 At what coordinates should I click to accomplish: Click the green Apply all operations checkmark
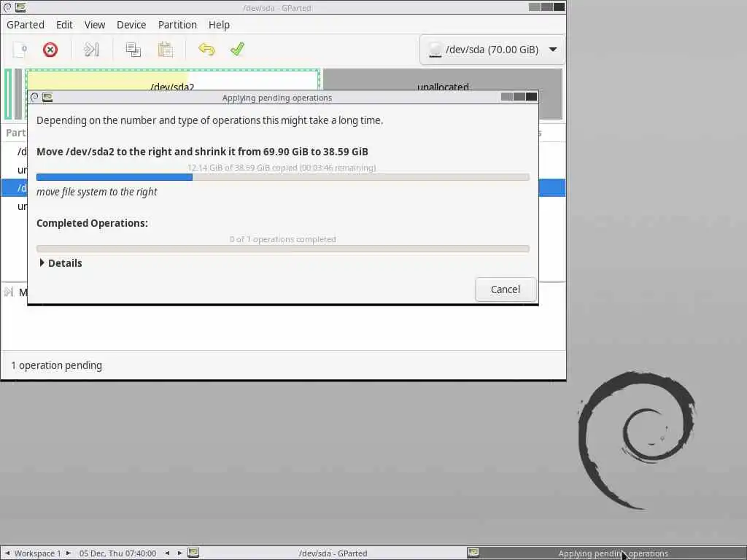click(237, 50)
